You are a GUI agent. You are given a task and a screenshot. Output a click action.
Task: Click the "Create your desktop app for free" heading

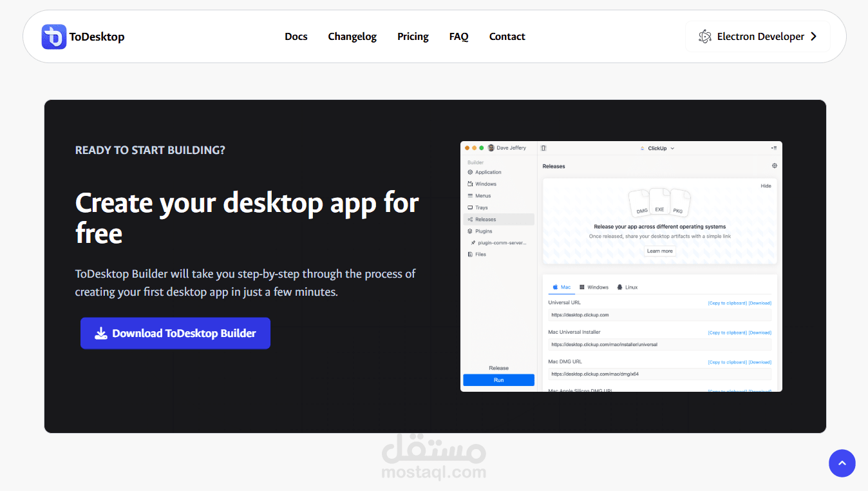click(247, 218)
